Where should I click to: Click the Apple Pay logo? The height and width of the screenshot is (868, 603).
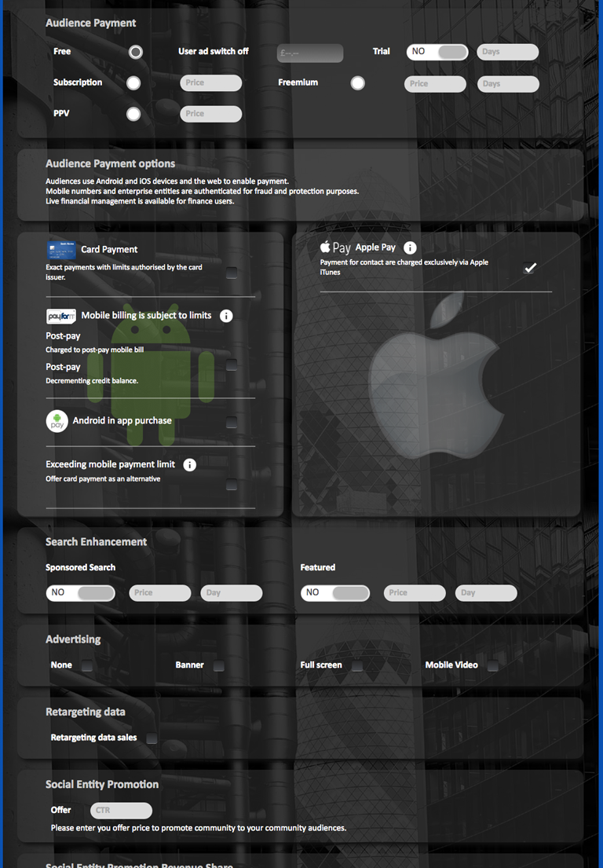tap(335, 247)
